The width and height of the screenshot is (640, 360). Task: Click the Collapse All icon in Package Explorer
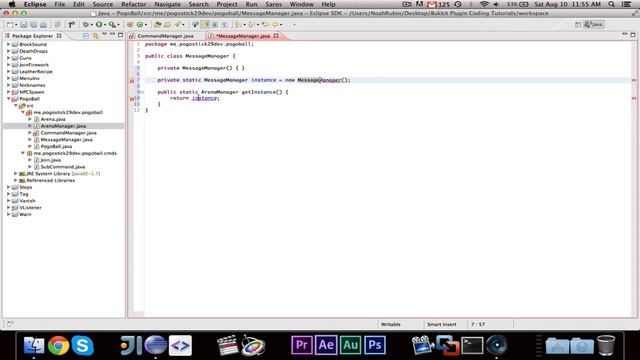[86, 36]
